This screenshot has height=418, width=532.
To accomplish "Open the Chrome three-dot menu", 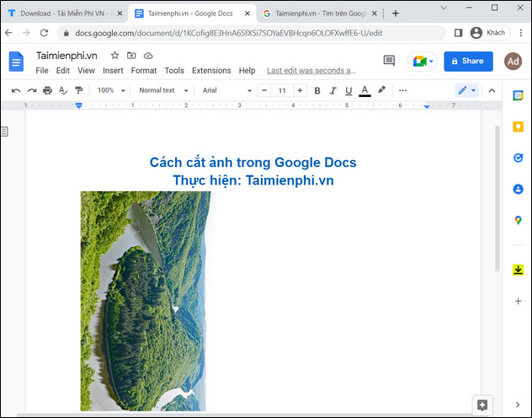I will [521, 33].
